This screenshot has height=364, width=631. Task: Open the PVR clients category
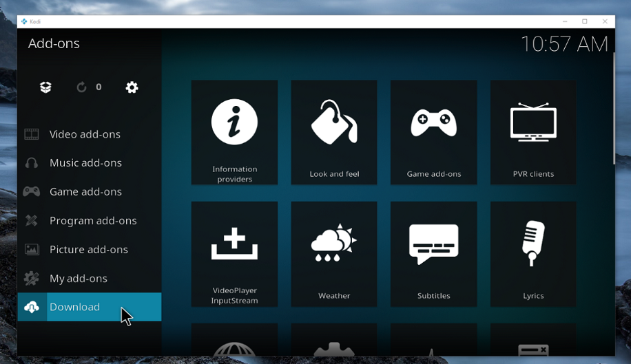coord(533,132)
